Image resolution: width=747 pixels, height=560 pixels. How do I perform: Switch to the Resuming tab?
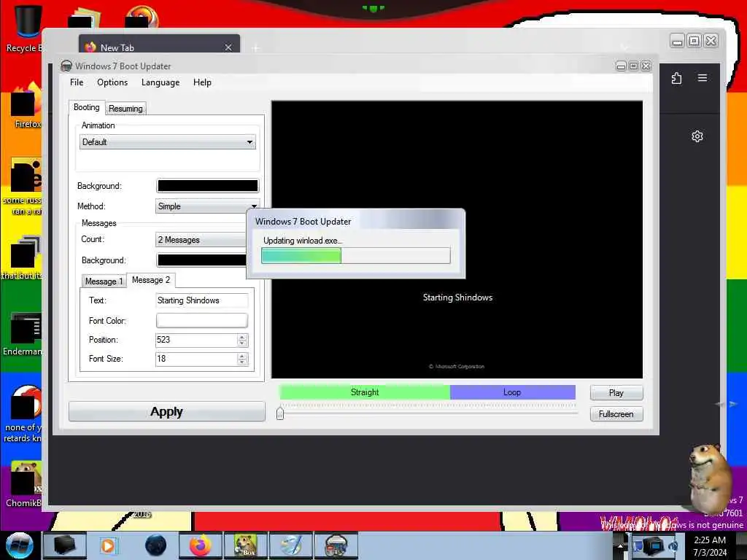click(x=125, y=109)
